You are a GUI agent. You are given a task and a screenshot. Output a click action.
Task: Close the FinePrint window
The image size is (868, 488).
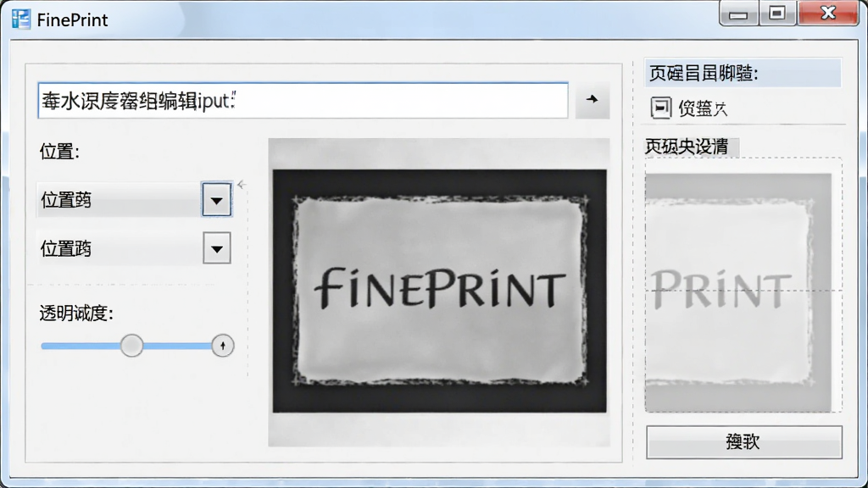828,14
